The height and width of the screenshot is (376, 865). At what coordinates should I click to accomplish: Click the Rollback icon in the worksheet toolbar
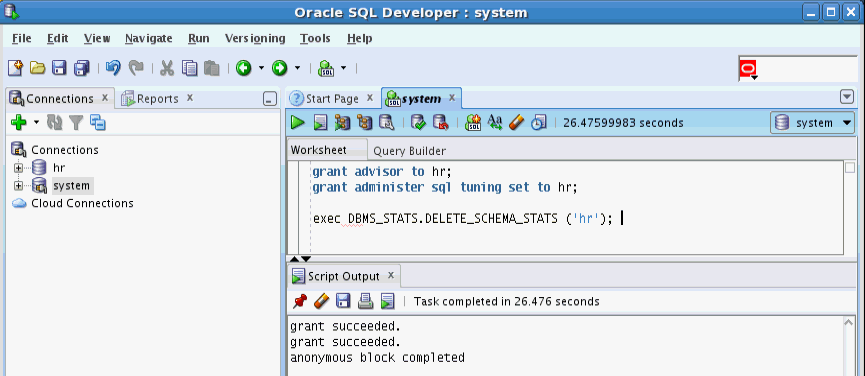tap(440, 122)
